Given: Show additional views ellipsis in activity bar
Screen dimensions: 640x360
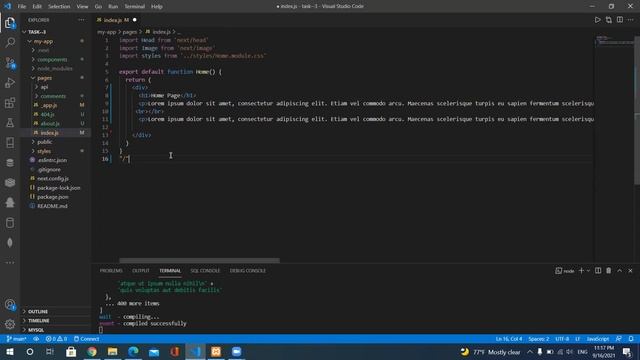Looking at the screenshot, I should [10, 262].
